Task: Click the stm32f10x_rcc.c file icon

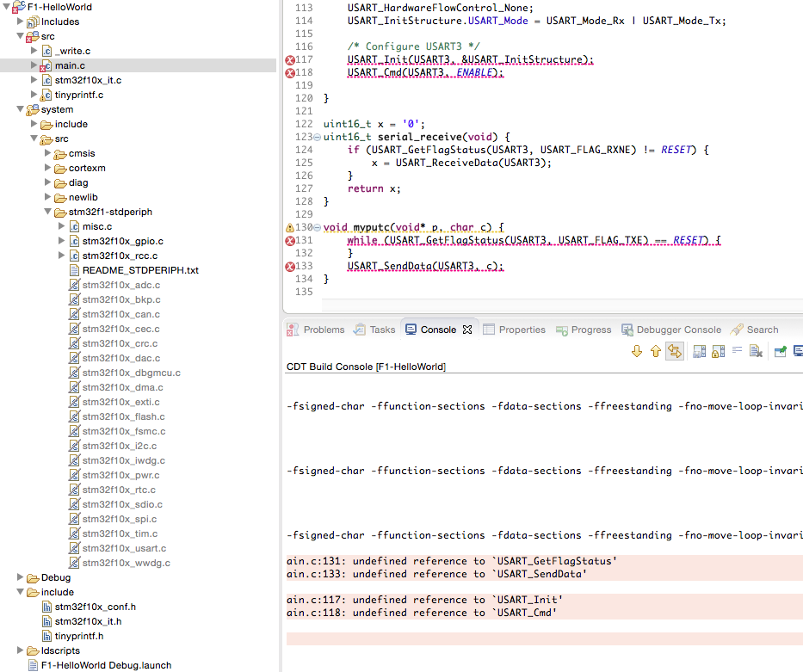Action: (74, 256)
